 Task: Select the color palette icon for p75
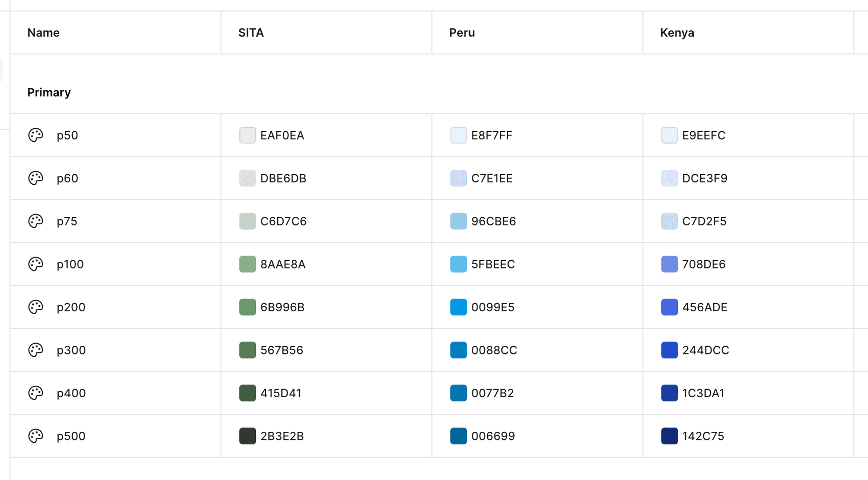[35, 221]
